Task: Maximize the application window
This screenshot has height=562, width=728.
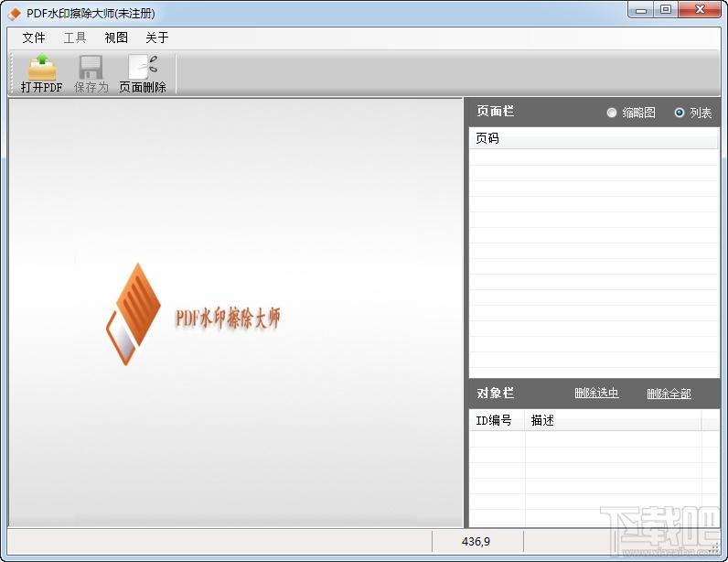Action: (x=665, y=10)
